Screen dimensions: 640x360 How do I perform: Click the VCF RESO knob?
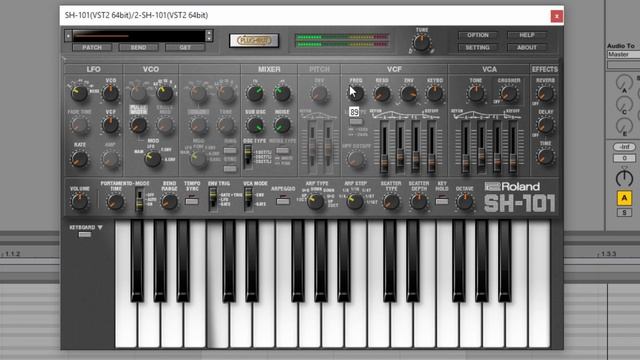382,93
